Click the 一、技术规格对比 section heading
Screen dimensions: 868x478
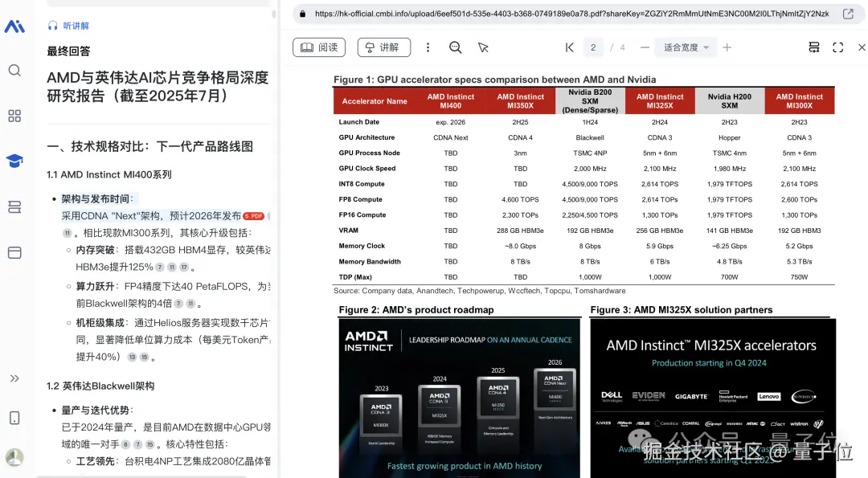(x=150, y=146)
